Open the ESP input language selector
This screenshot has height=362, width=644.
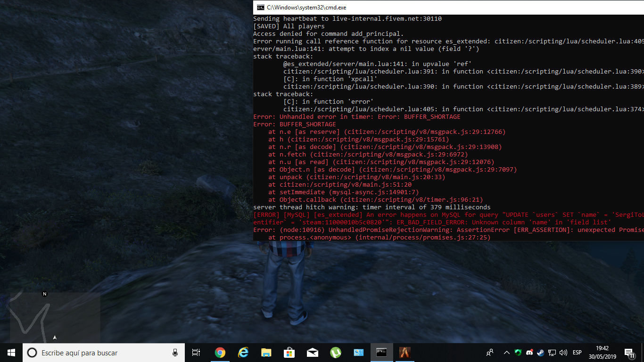click(577, 353)
